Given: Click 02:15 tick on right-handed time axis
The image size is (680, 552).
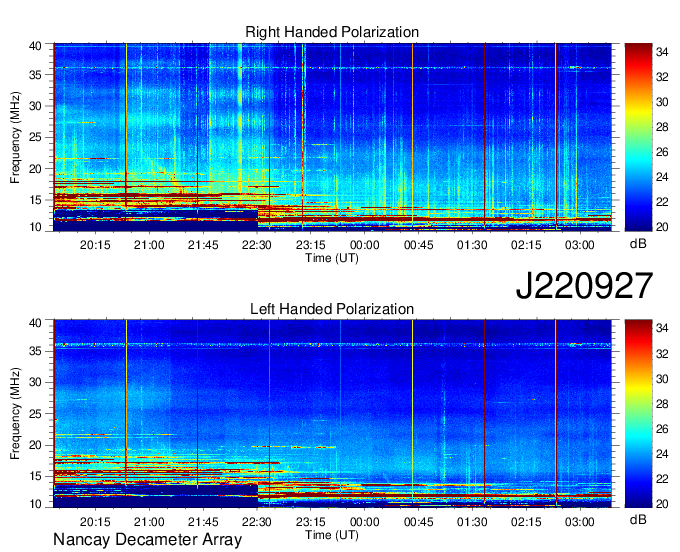Looking at the screenshot, I should pyautogui.click(x=526, y=245).
